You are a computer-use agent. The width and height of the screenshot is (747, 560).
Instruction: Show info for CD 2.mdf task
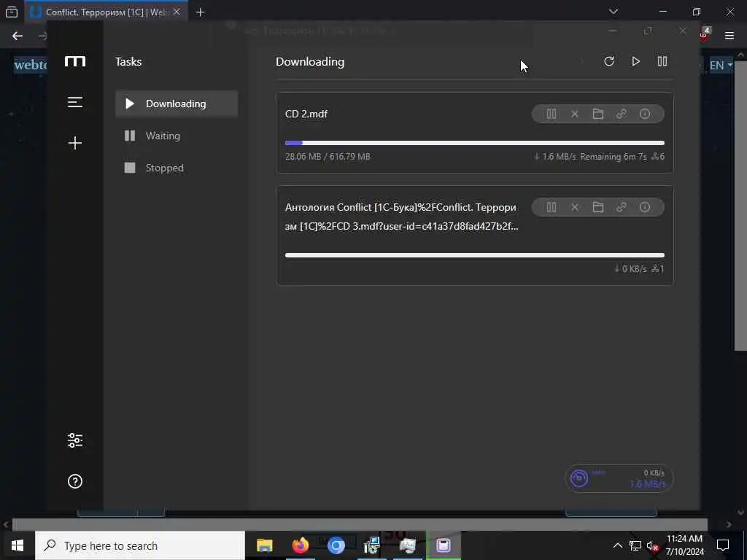click(x=645, y=114)
